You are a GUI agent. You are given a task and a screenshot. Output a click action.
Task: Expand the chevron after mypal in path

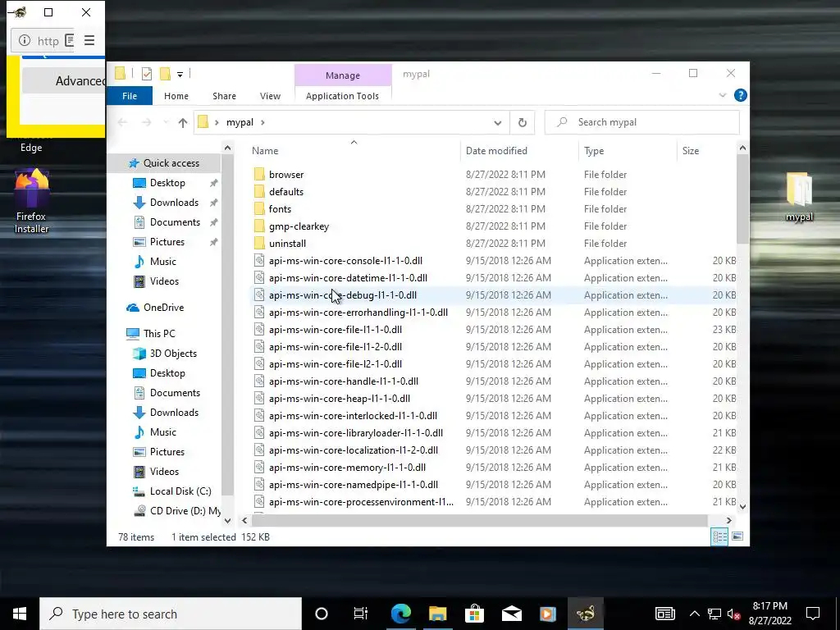262,123
